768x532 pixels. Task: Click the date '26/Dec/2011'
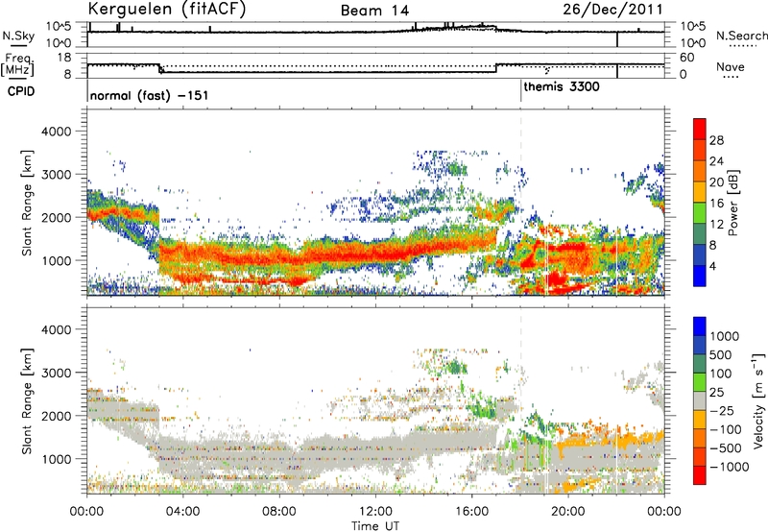click(612, 9)
